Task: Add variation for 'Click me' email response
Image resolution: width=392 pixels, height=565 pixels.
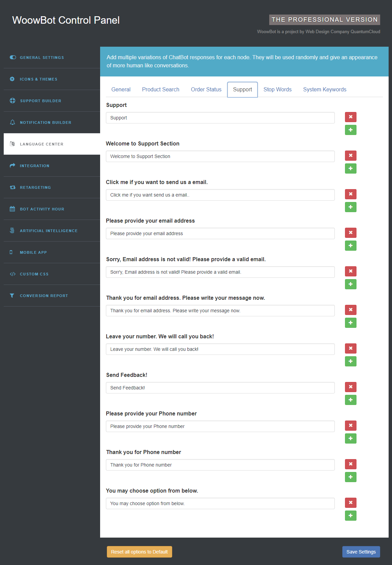Action: tap(351, 207)
